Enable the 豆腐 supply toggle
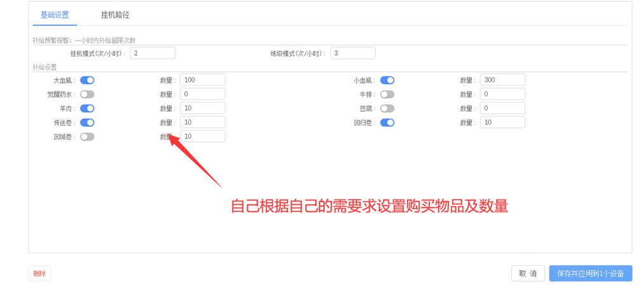 pos(387,108)
